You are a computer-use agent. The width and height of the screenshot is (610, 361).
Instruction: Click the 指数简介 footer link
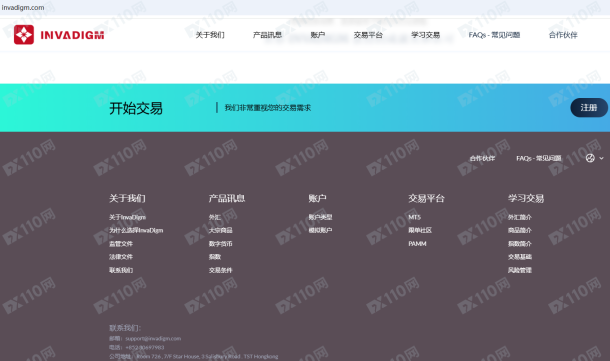(x=520, y=244)
